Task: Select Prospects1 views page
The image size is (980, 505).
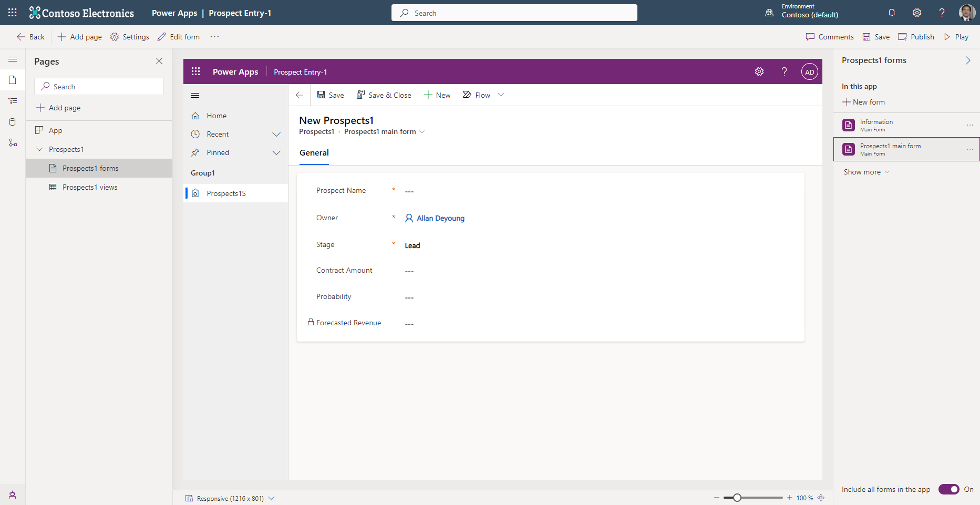Action: (x=99, y=187)
